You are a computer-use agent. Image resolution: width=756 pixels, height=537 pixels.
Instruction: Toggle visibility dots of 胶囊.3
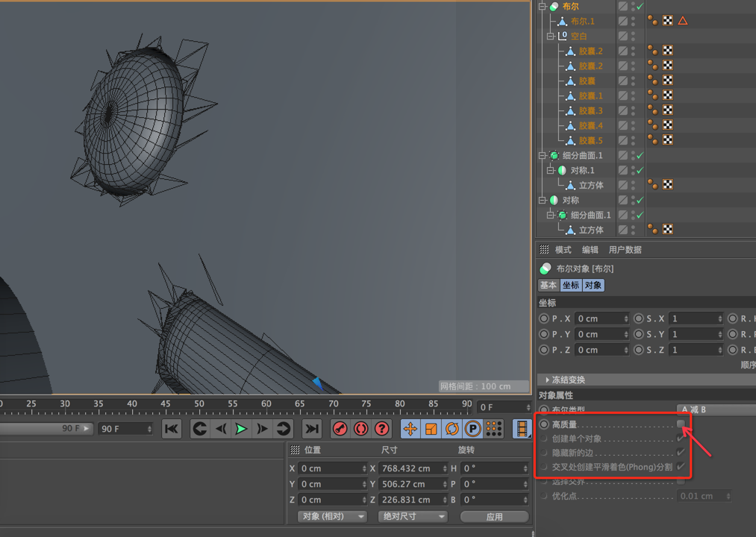point(634,110)
